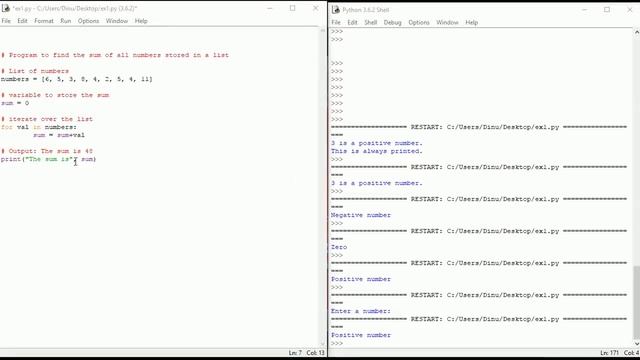Open the Help menu in Python Shell
This screenshot has width=640, height=360.
coord(471,22)
